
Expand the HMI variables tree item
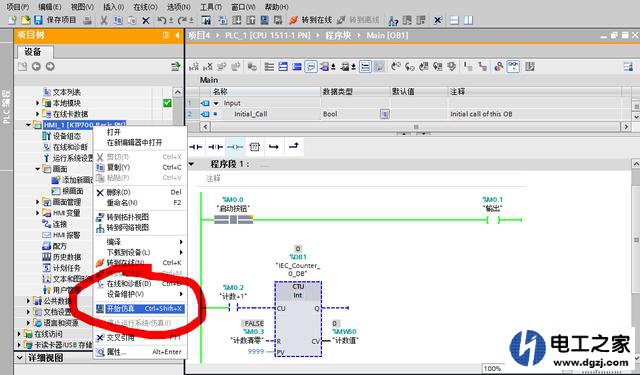coord(38,213)
